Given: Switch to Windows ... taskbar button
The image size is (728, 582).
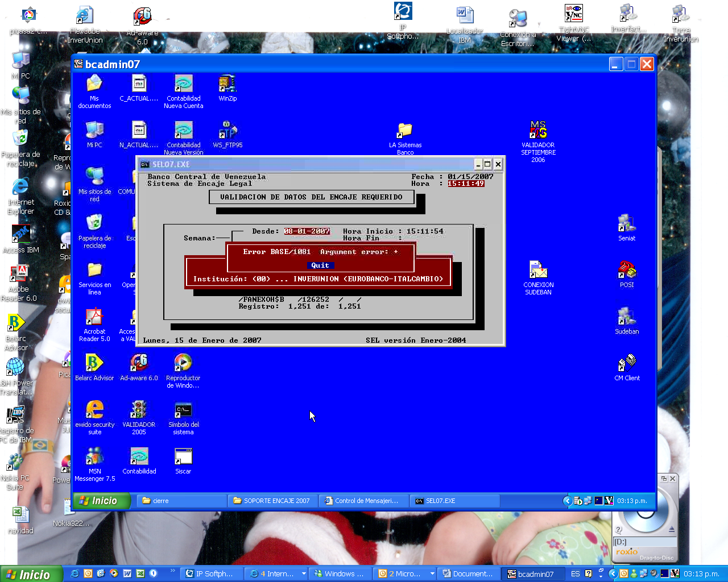Looking at the screenshot, I should pos(340,574).
